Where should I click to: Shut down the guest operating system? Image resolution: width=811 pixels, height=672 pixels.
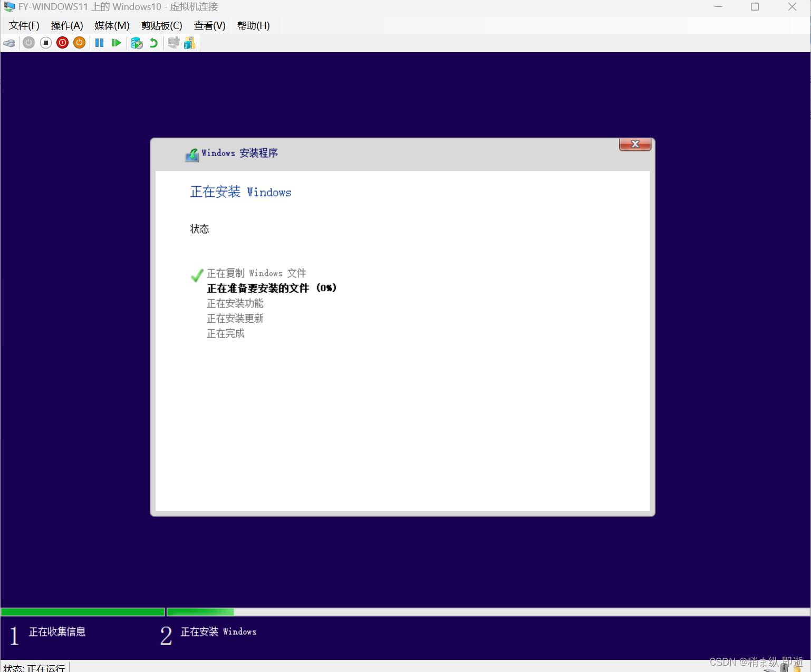62,43
